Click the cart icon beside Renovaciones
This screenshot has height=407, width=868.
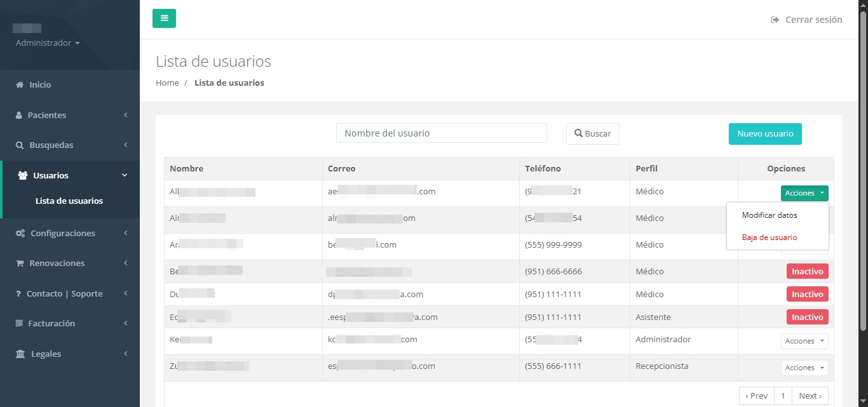[x=20, y=264]
